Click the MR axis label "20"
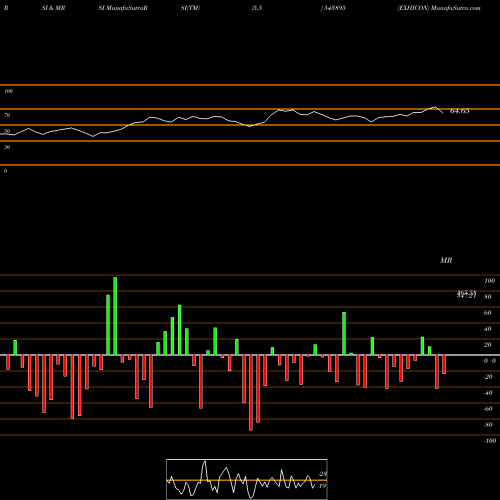 click(x=488, y=345)
